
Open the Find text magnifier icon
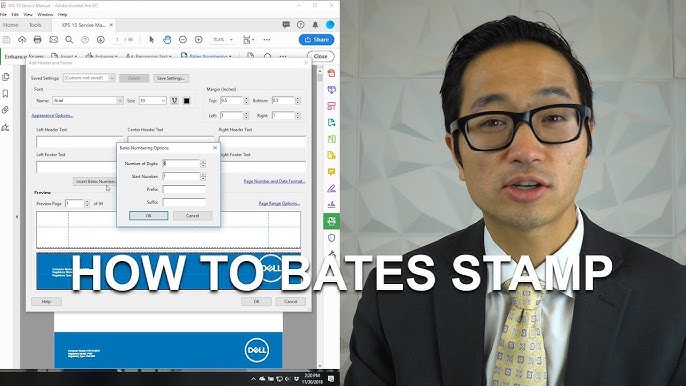click(69, 40)
